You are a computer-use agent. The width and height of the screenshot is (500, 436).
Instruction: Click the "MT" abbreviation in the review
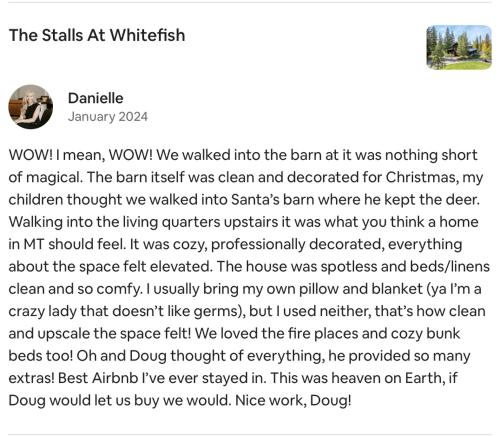pyautogui.click(x=33, y=244)
